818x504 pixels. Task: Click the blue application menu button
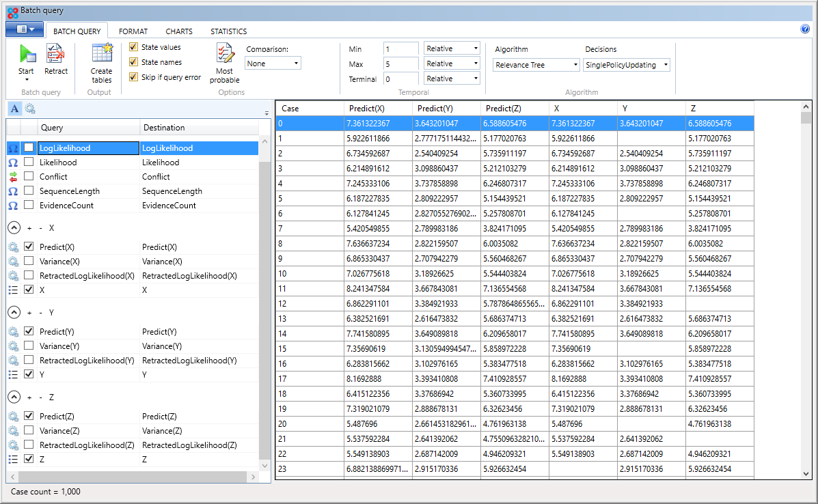click(x=25, y=29)
